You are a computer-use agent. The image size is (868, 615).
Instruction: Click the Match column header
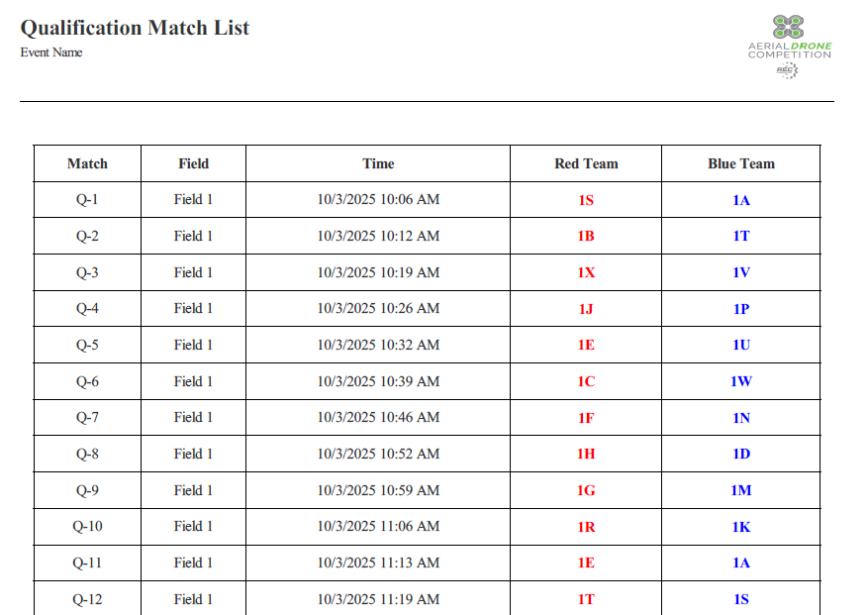tap(87, 163)
